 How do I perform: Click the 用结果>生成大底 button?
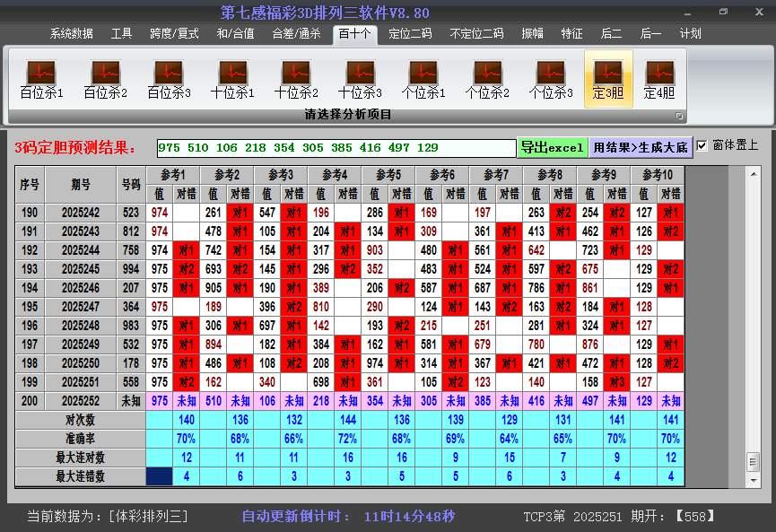point(641,147)
